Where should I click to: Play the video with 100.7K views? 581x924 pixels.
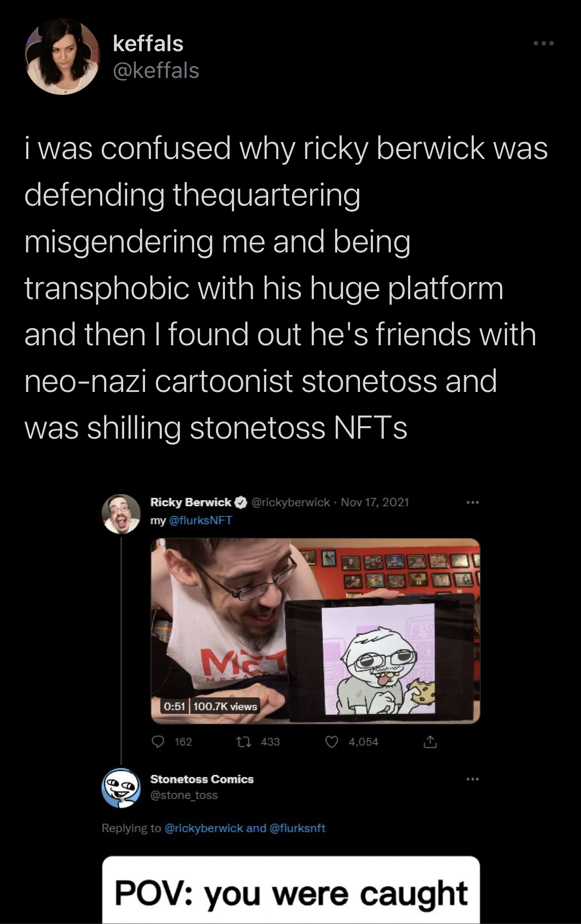point(315,631)
